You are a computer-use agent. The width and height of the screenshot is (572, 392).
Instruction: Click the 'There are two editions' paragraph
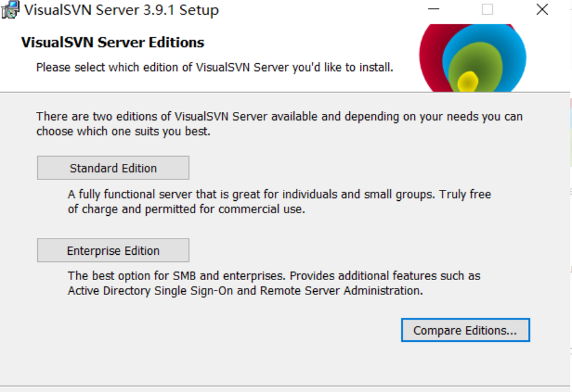[279, 124]
